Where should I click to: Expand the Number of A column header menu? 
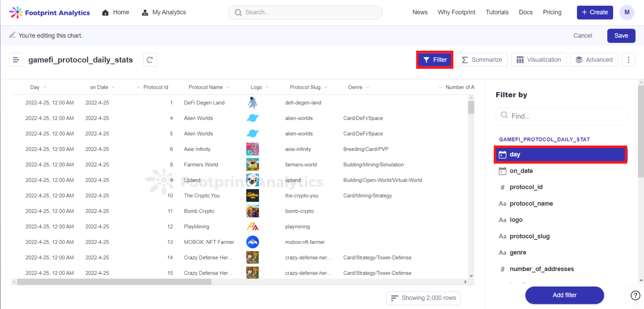click(440, 87)
